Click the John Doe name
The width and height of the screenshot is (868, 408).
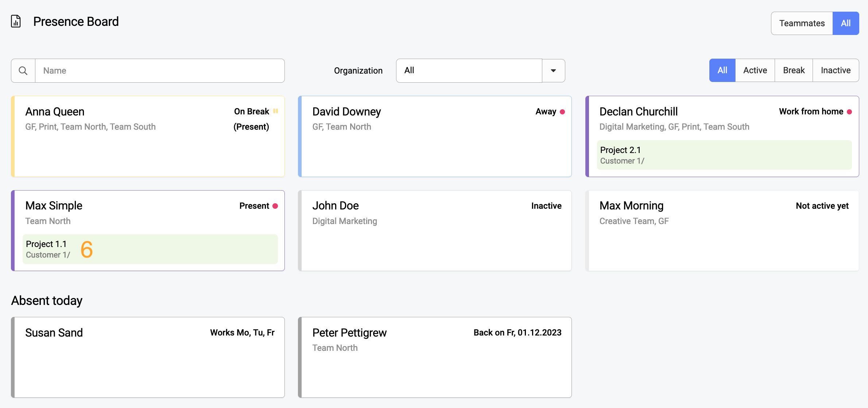[336, 206]
